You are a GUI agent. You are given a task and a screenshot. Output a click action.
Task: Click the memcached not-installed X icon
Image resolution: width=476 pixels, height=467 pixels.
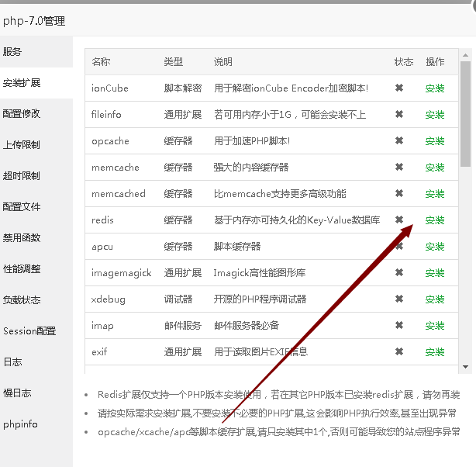tap(399, 194)
